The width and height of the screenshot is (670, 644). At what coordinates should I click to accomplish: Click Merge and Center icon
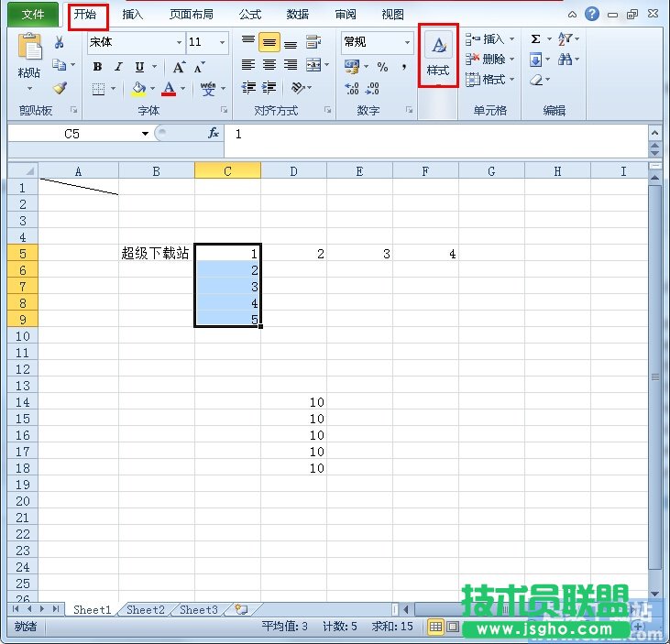click(x=313, y=65)
